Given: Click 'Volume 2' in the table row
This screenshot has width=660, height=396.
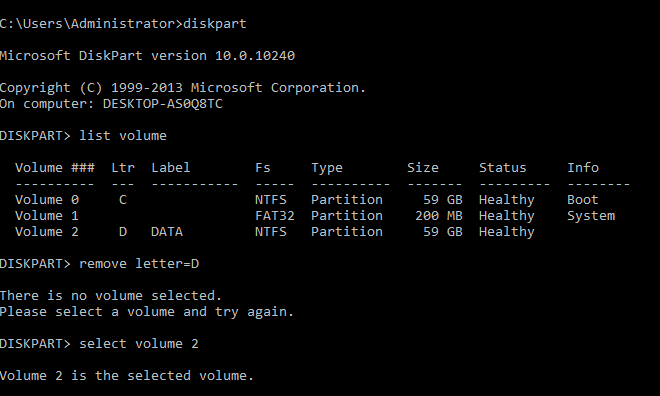Looking at the screenshot, I should click(47, 231).
